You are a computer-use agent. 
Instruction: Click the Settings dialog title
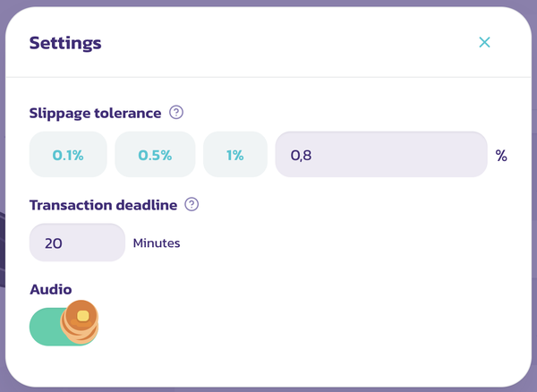point(65,43)
